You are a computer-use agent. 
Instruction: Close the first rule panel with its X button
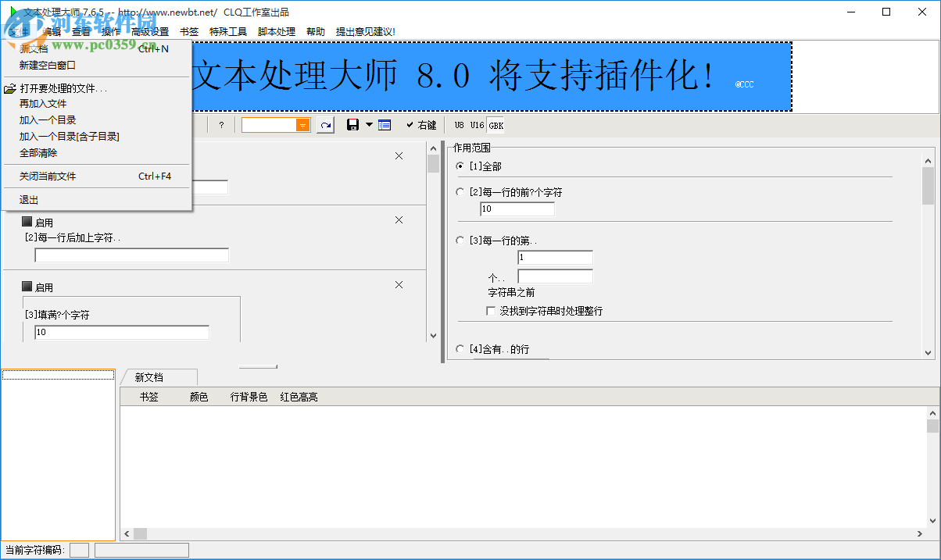pyautogui.click(x=399, y=155)
